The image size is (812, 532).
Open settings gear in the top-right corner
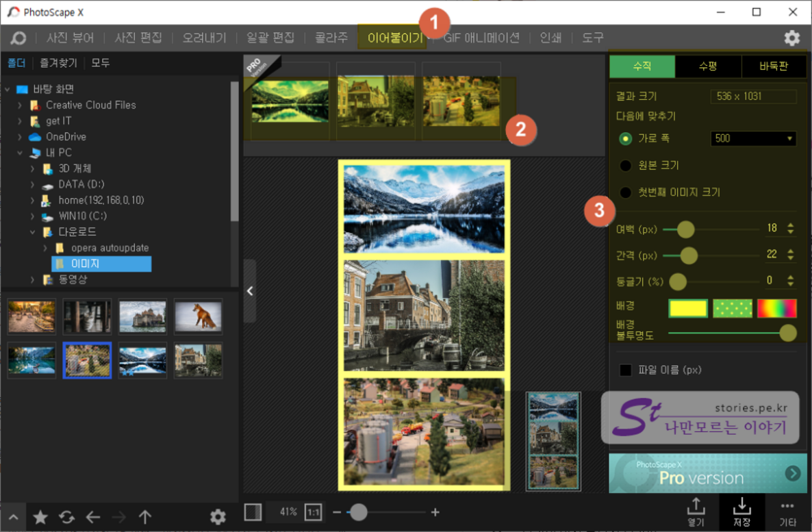coord(791,38)
